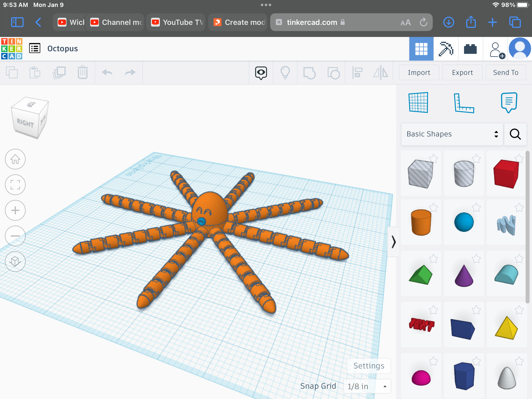Click the Ungroup shapes icon
The height and width of the screenshot is (399, 532).
(333, 73)
